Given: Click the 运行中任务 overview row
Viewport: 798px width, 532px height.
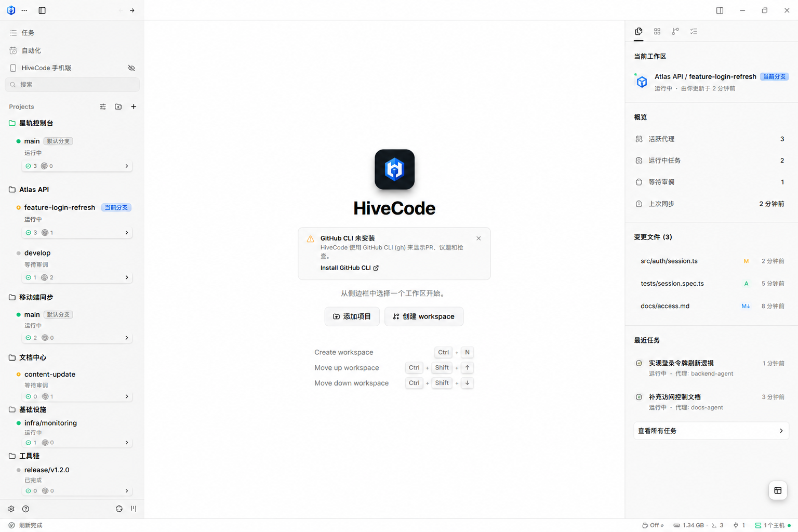Looking at the screenshot, I should (x=711, y=161).
